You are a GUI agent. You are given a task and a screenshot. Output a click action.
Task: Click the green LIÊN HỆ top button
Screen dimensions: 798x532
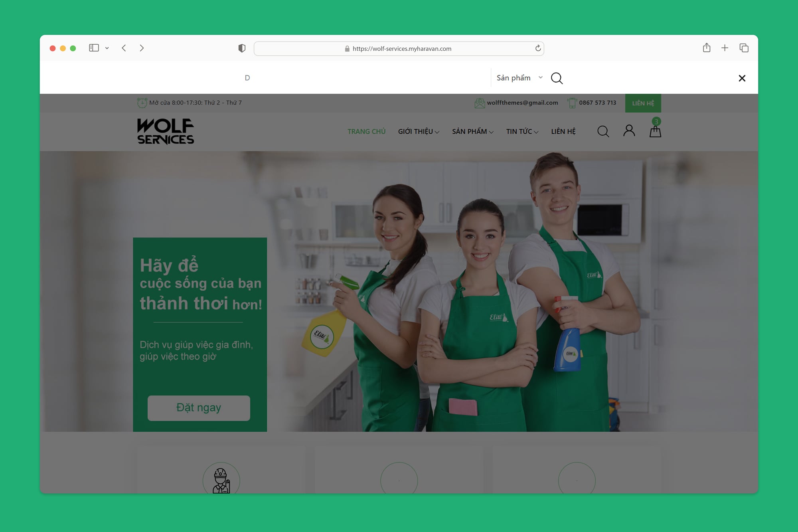pos(643,103)
